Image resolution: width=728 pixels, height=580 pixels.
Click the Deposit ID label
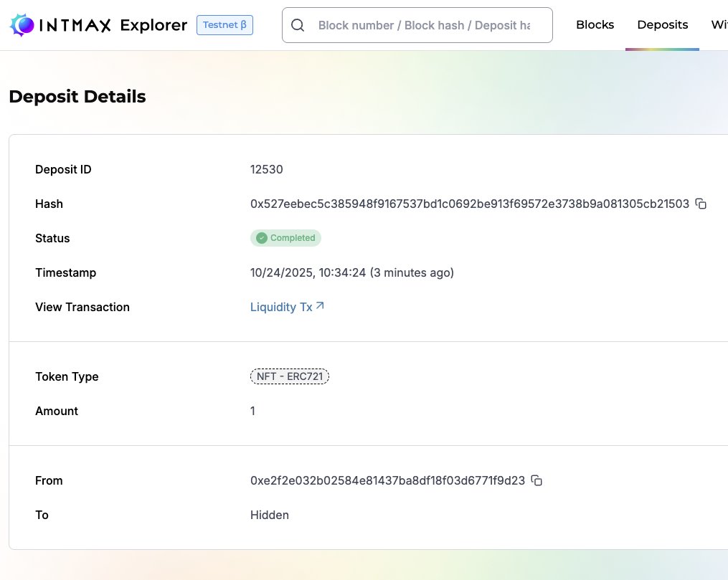(63, 169)
